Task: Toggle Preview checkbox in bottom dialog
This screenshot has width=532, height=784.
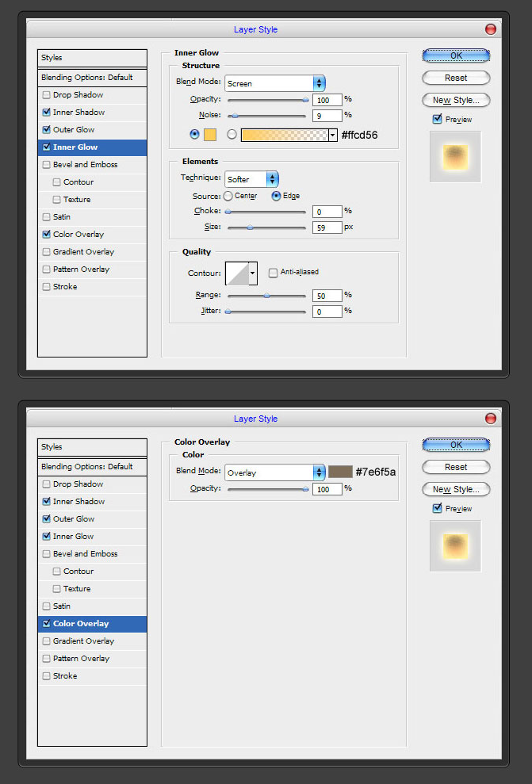Action: pos(438,508)
